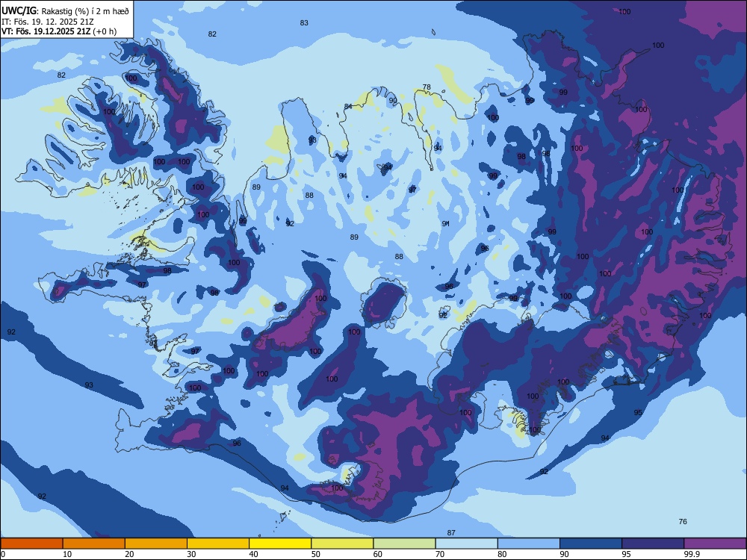Click the legend tick label '60'
747x560 pixels.
click(378, 554)
